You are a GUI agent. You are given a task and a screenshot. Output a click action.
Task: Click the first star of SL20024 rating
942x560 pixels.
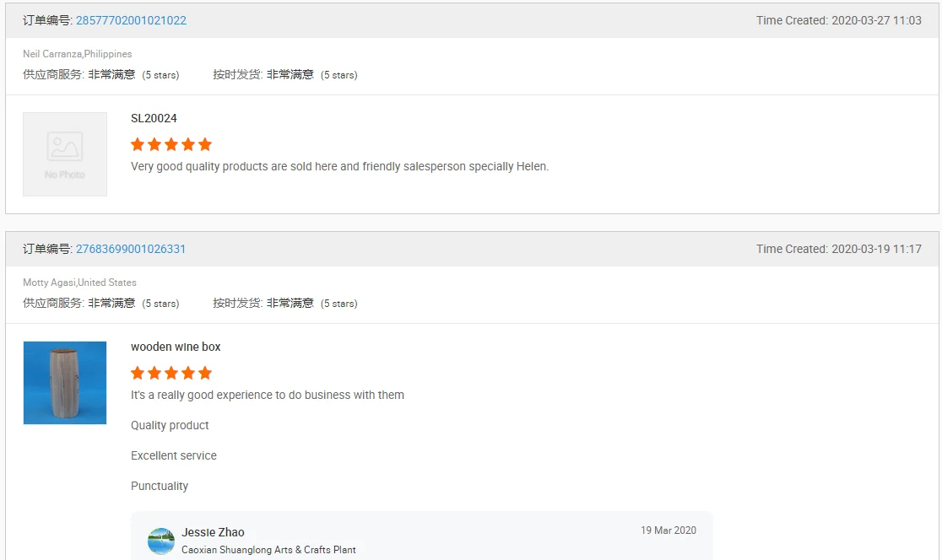click(x=138, y=144)
